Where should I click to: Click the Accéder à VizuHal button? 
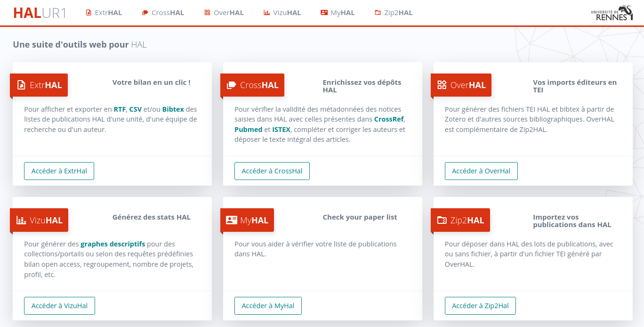[59, 306]
